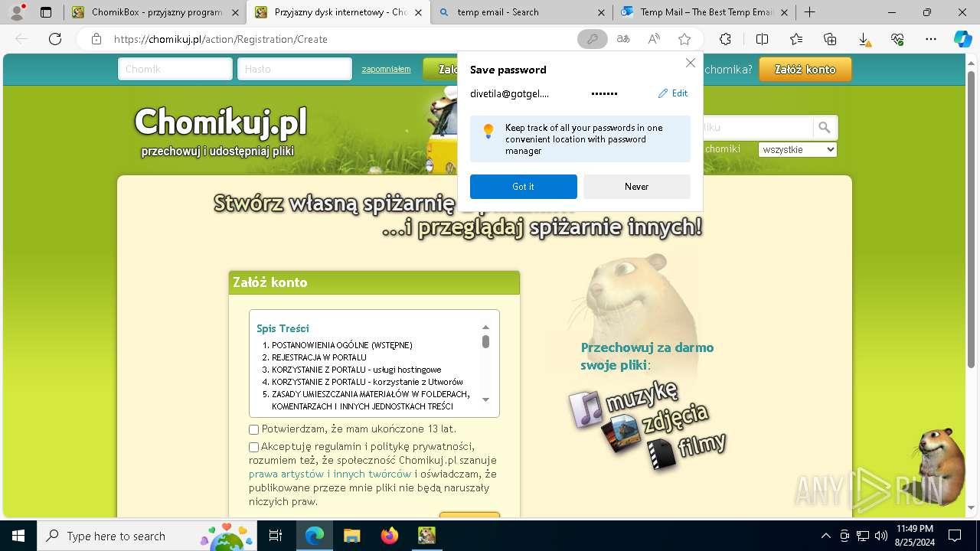Click the taskbar clock showing 11:49 PM
Viewport: 980px width, 551px height.
click(914, 536)
